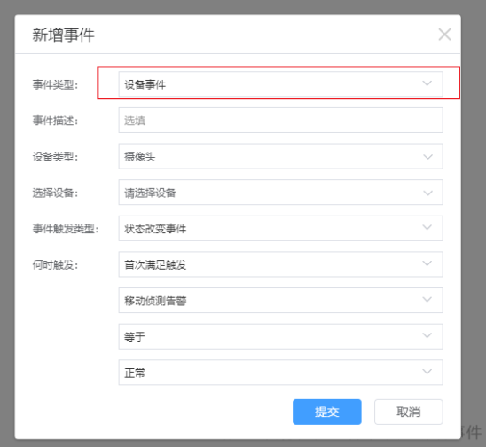The width and height of the screenshot is (486, 448).
Task: Click the chevron arrow in 设备事件 field
Action: pos(427,83)
